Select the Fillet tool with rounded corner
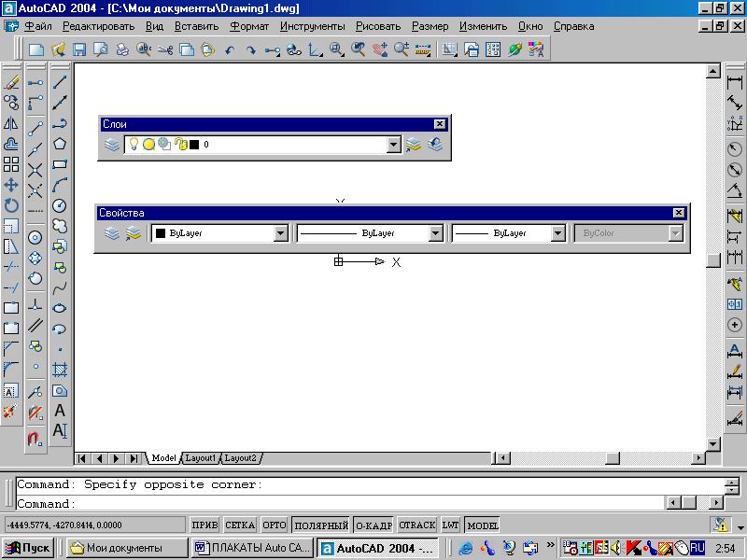The image size is (747, 560). tap(11, 370)
